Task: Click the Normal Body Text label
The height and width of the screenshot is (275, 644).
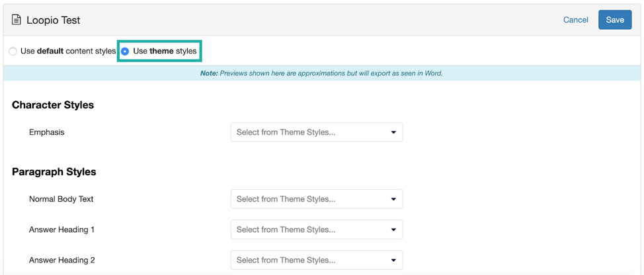Action: coord(61,199)
